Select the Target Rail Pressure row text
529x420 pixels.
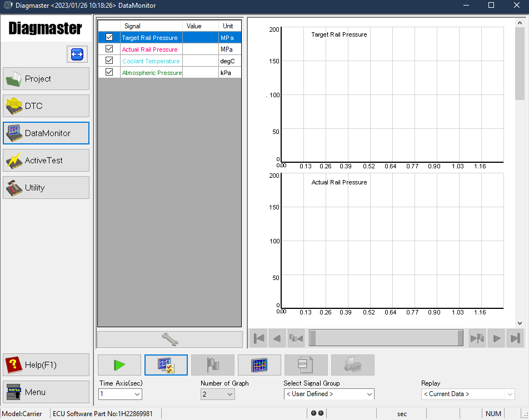(x=149, y=38)
